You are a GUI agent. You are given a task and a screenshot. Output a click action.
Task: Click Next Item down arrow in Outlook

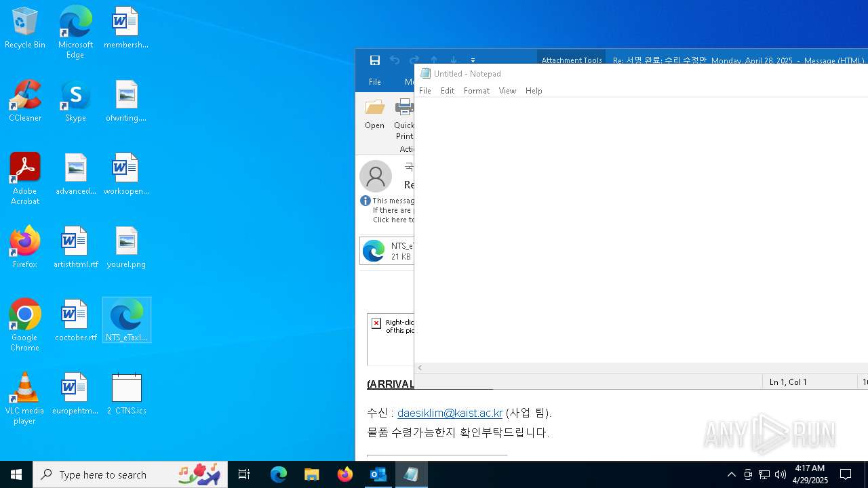(454, 60)
